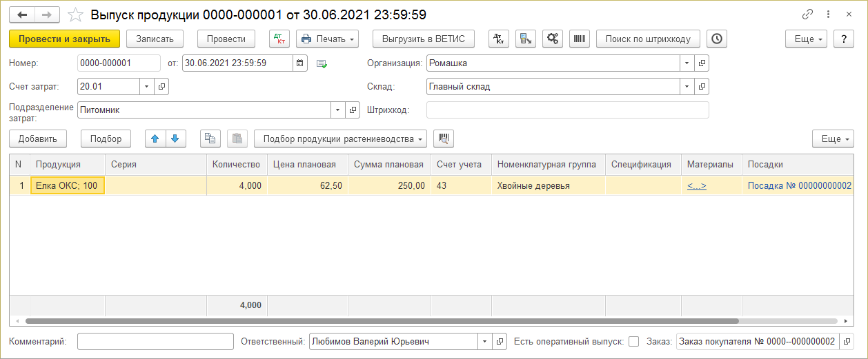Click Поиск по штрихкоду button
Screen dimensions: 868x359
coord(648,39)
